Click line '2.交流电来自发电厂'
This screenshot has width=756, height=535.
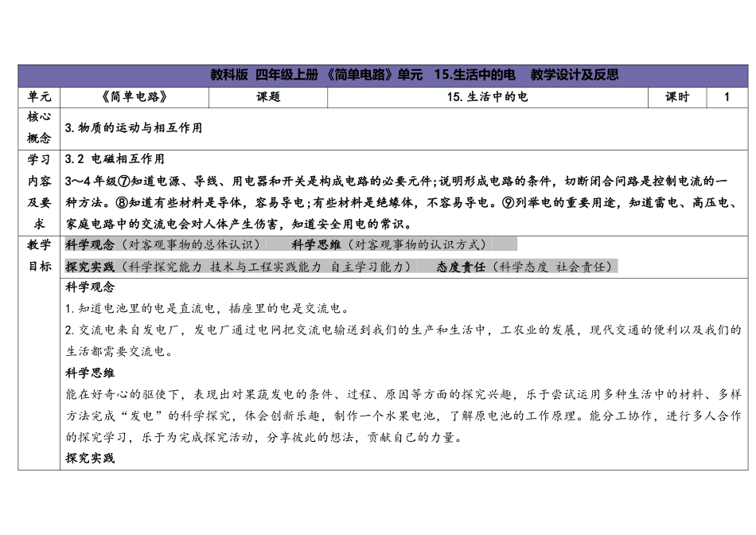403,330
